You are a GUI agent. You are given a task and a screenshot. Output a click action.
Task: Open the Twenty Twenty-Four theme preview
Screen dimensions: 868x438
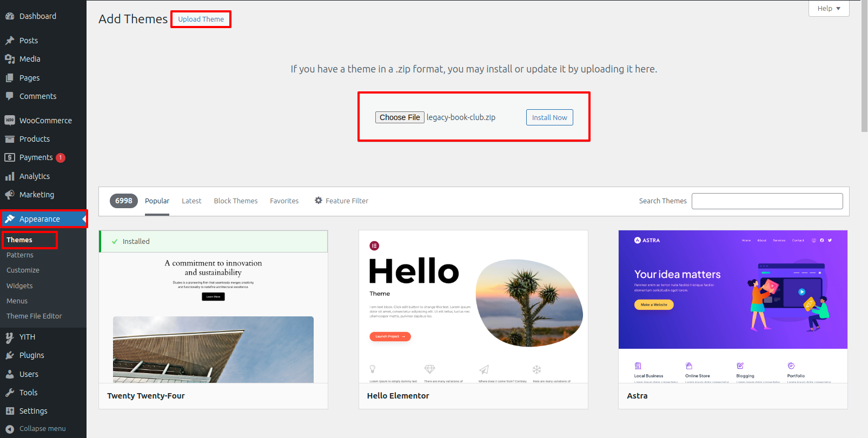213,318
